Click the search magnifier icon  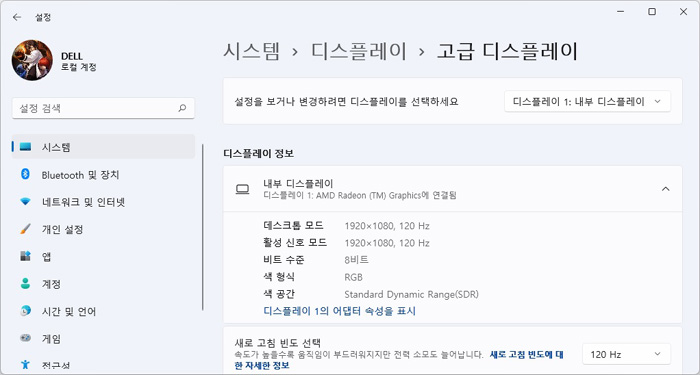coord(182,108)
